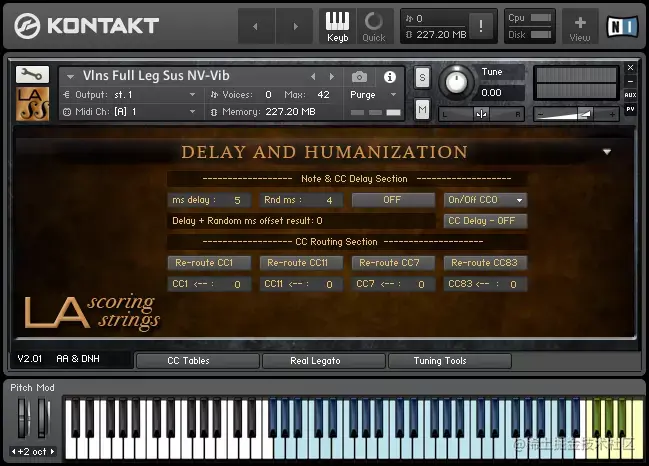Click the exclamation panic button
649x466 pixels.
click(x=481, y=26)
